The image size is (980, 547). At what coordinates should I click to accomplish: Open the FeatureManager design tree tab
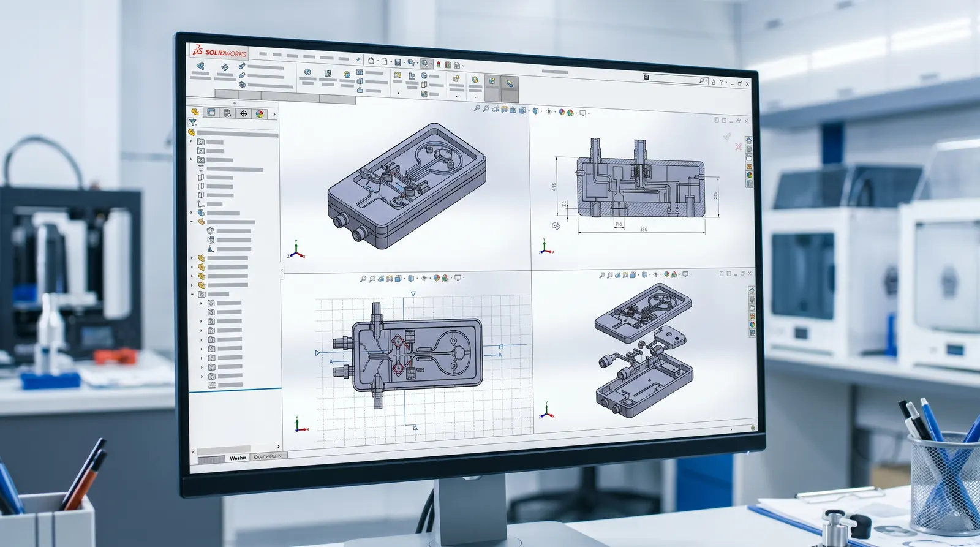pyautogui.click(x=195, y=111)
